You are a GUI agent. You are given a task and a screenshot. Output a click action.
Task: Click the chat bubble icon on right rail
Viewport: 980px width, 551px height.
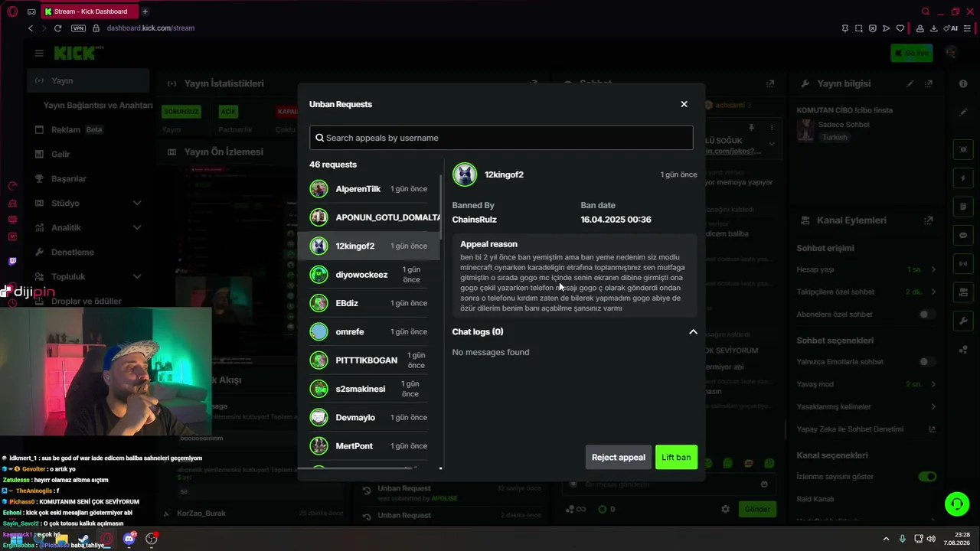963,235
